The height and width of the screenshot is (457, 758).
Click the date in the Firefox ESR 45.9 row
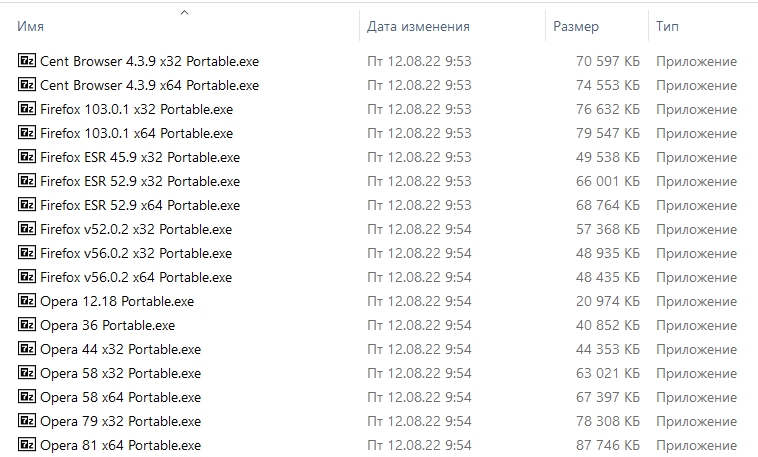[x=419, y=157]
